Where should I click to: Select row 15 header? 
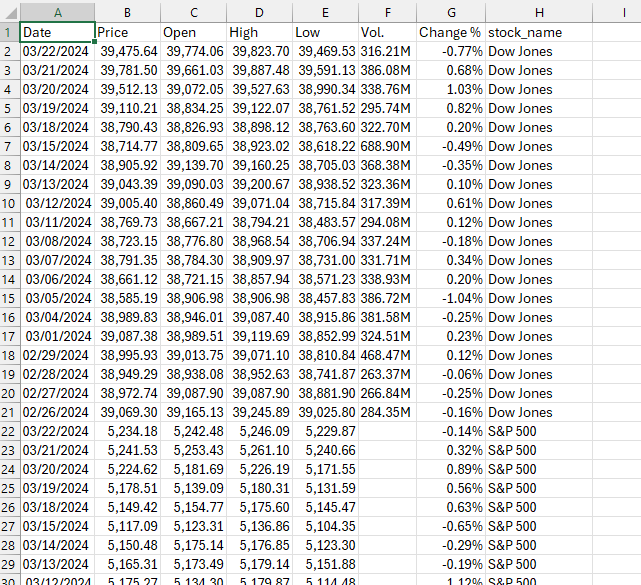point(9,298)
